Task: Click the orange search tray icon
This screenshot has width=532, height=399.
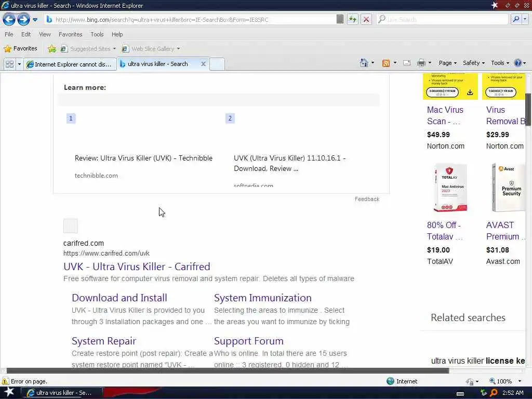Action: (494, 393)
